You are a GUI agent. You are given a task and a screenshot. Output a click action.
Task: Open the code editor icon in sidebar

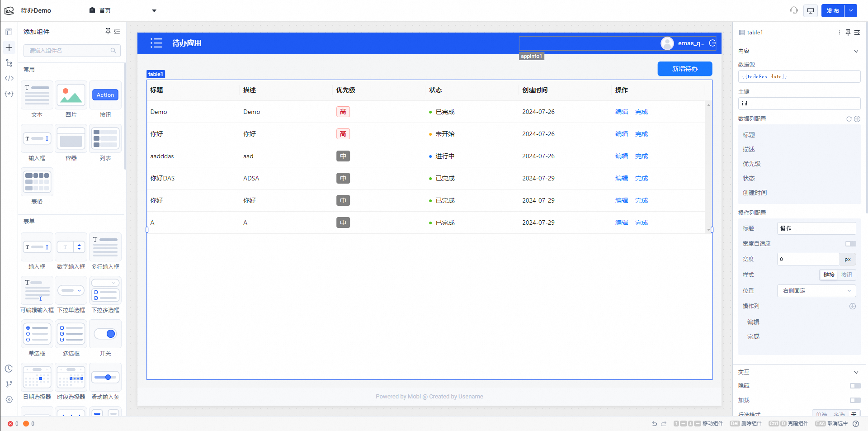pos(9,78)
